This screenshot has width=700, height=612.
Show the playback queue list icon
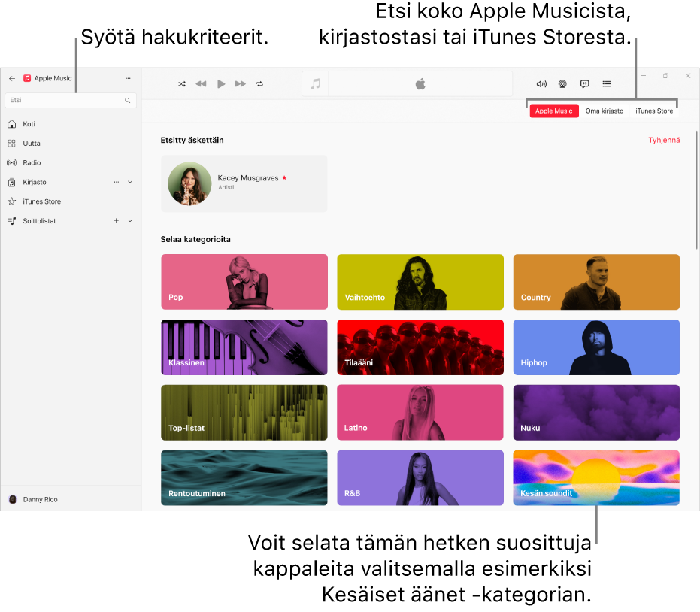(607, 83)
